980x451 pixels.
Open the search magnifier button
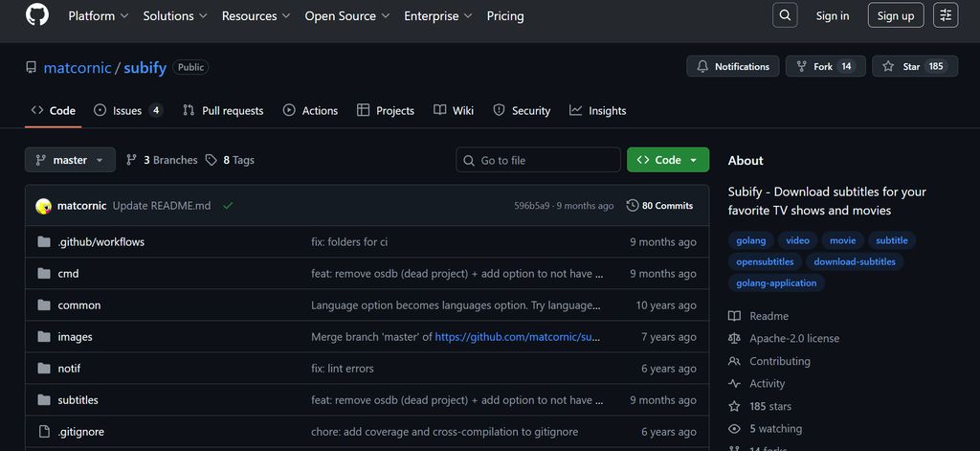pos(785,15)
